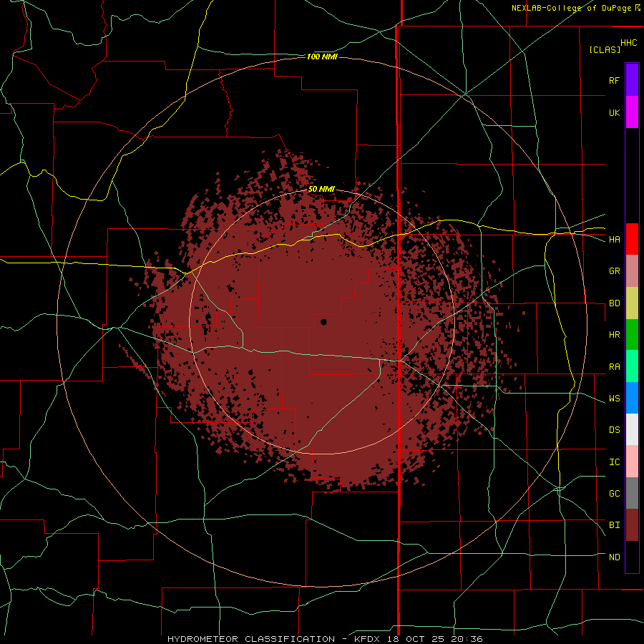The height and width of the screenshot is (644, 644).
Task: Click the '20:36' timestamp text
Action: (x=466, y=639)
